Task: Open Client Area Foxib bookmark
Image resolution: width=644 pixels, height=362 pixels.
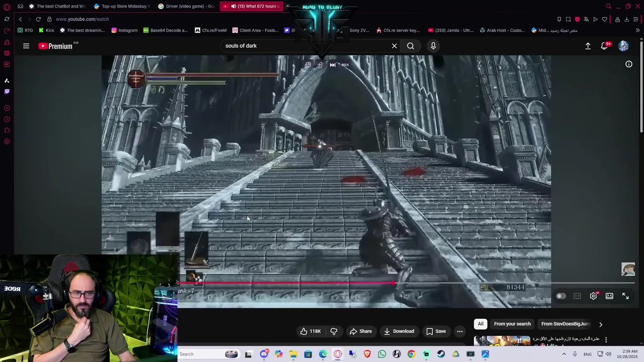Action: tap(255, 30)
